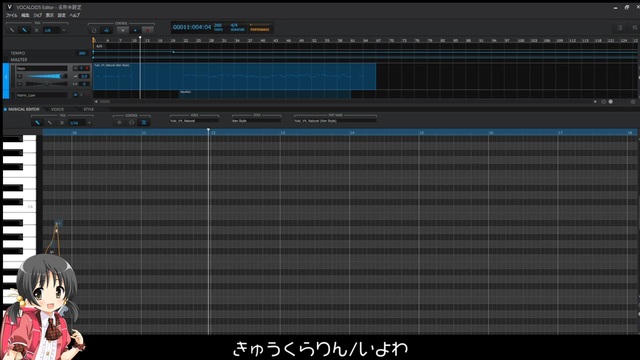This screenshot has height=360, width=640.
Task: Open the Musical Editor quantize length dropdown
Action: [89, 122]
